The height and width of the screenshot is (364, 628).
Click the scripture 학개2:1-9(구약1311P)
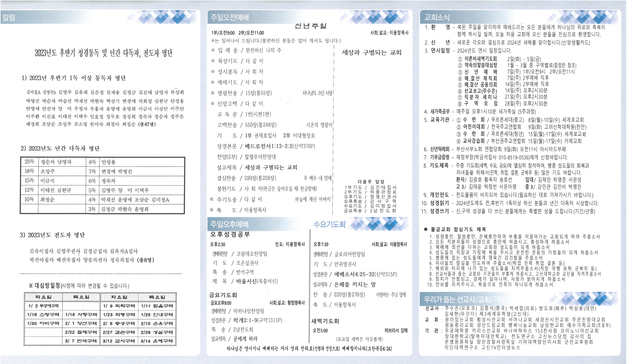point(258,320)
